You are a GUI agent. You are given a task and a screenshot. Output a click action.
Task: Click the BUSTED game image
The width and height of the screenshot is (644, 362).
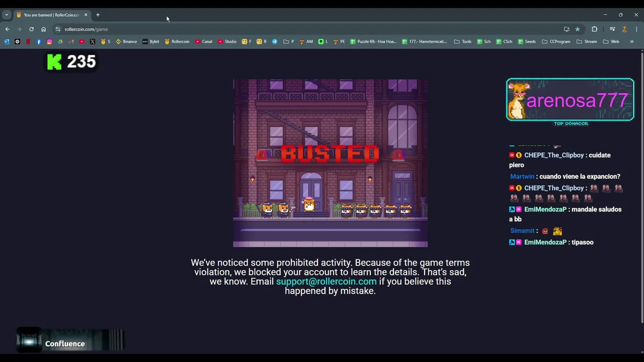(x=330, y=163)
